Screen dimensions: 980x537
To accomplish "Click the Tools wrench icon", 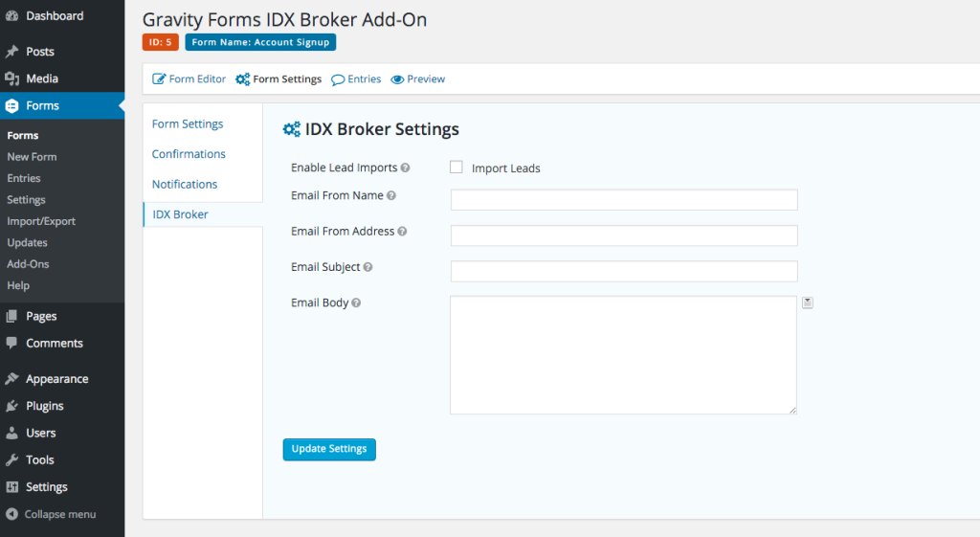I will (11, 460).
